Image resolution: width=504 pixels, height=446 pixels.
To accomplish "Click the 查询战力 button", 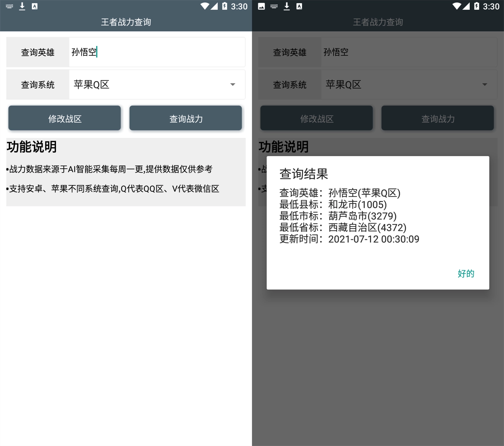I will pos(185,118).
